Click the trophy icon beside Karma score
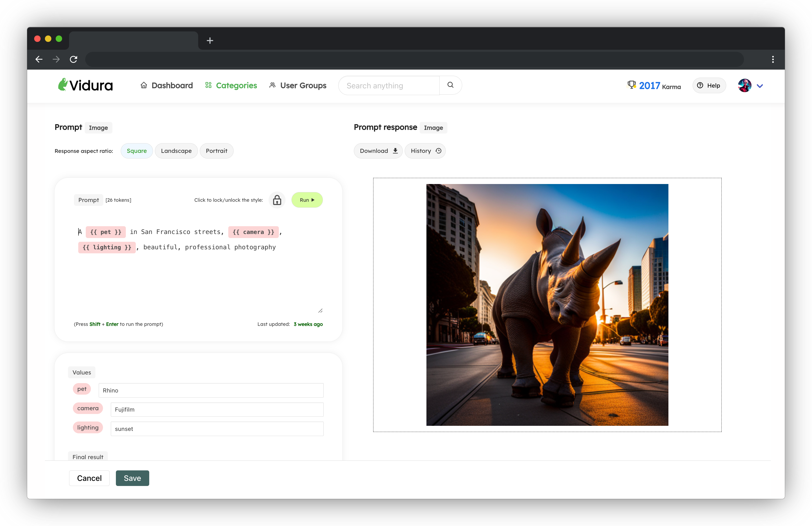 [632, 85]
